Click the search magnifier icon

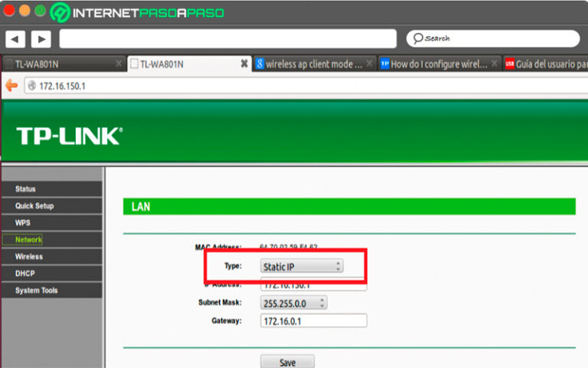click(x=417, y=38)
